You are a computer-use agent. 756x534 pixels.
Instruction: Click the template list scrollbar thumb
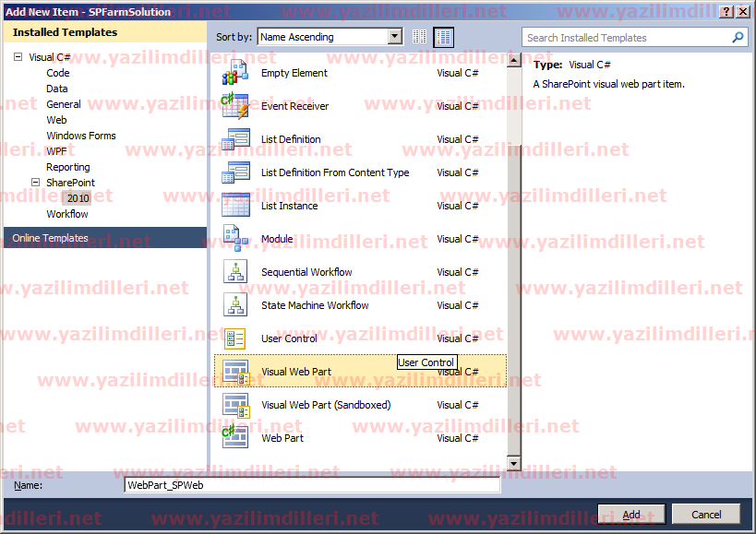click(514, 300)
